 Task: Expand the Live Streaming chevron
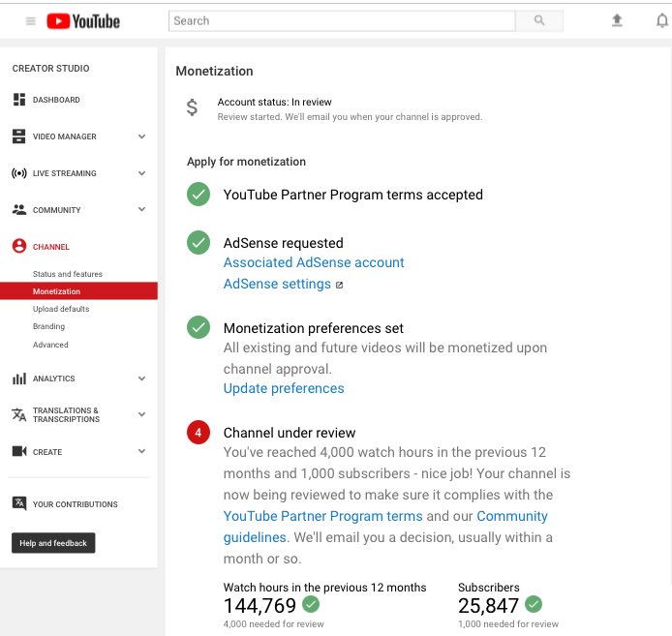pos(142,173)
